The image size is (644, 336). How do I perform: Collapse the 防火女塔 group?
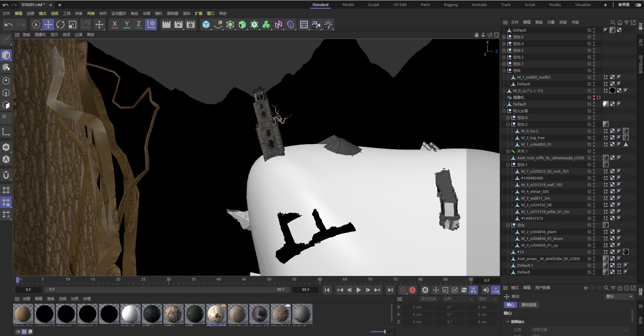(504, 111)
